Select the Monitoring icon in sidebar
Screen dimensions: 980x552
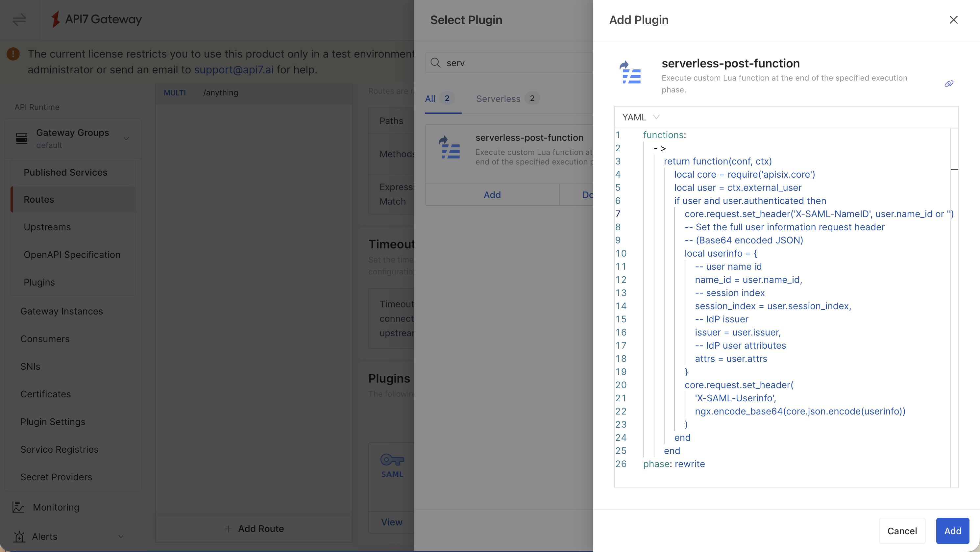coord(19,507)
